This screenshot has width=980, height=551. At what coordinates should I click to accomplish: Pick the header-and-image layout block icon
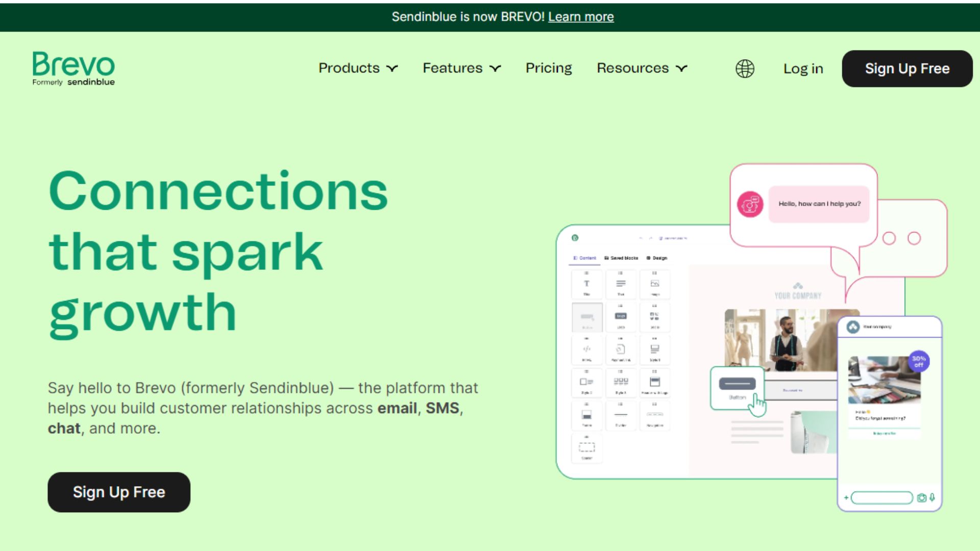[655, 383]
